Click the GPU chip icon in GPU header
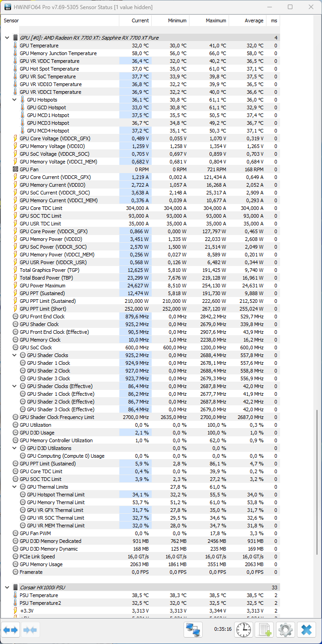This screenshot has height=644, width=322. click(15, 38)
